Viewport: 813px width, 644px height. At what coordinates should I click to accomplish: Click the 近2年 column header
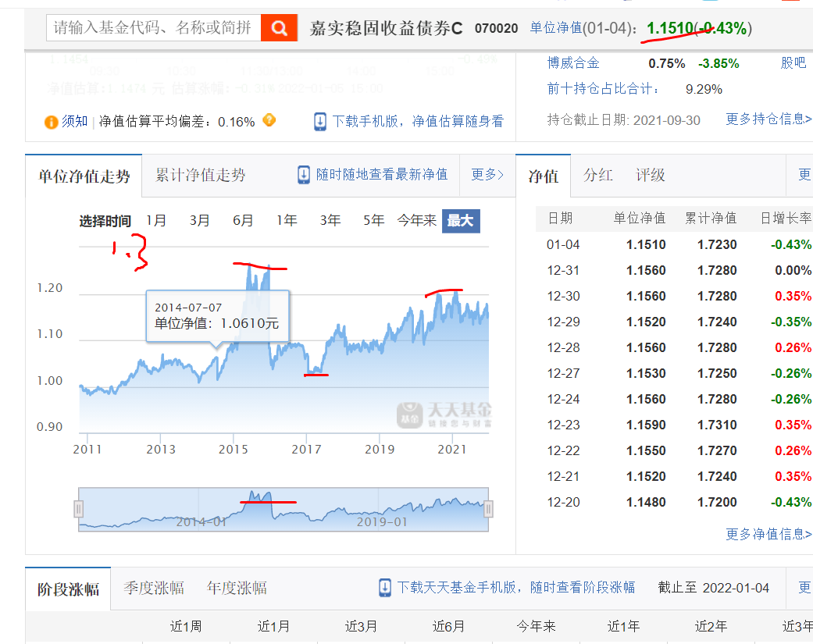[711, 626]
